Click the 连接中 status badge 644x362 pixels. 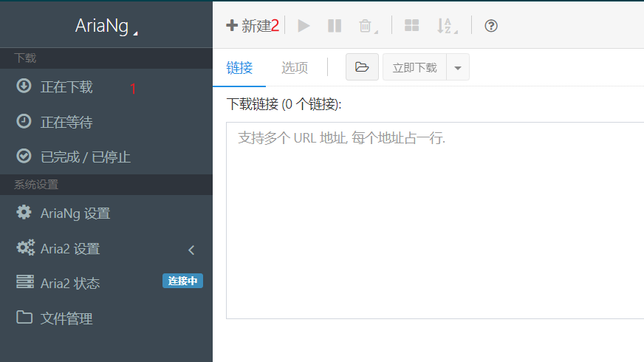[182, 281]
